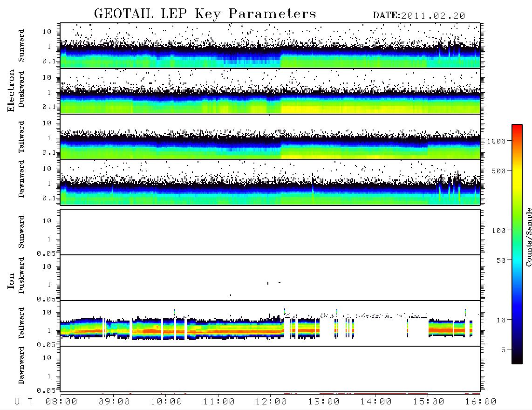Image resolution: width=532 pixels, height=410 pixels.
Task: Click the vertical Electron group label
Action: pyautogui.click(x=11, y=90)
